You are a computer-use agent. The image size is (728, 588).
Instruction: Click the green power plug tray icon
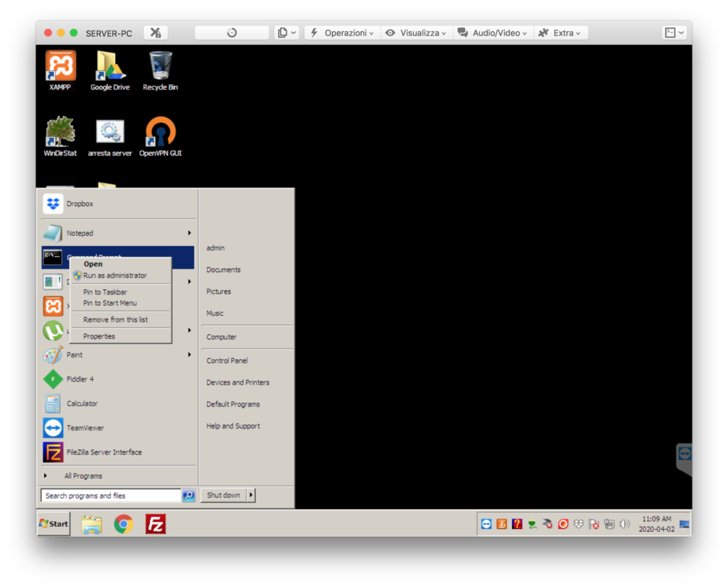[532, 525]
